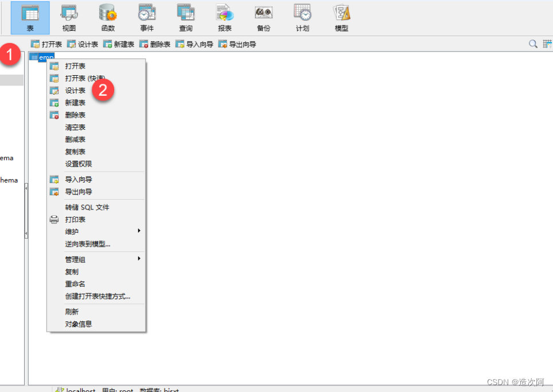Open the 函数 (Function) section icon
The height and width of the screenshot is (392, 553).
click(x=108, y=18)
